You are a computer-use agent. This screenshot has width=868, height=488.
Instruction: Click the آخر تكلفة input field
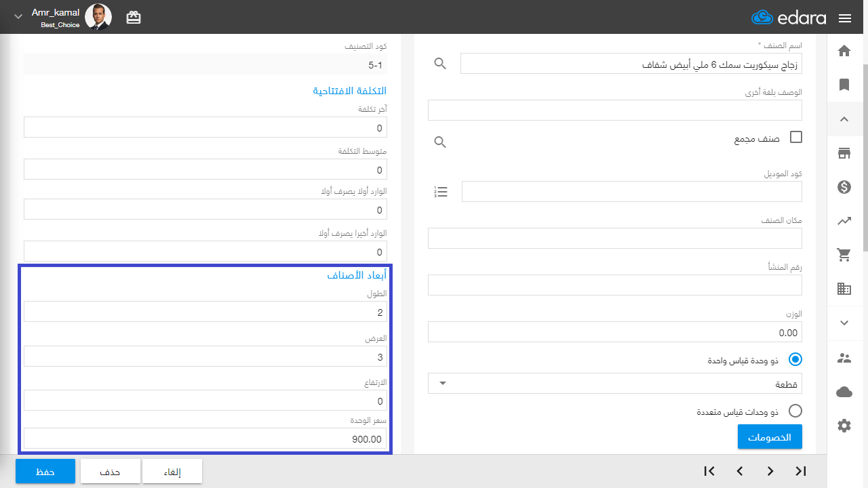point(205,127)
